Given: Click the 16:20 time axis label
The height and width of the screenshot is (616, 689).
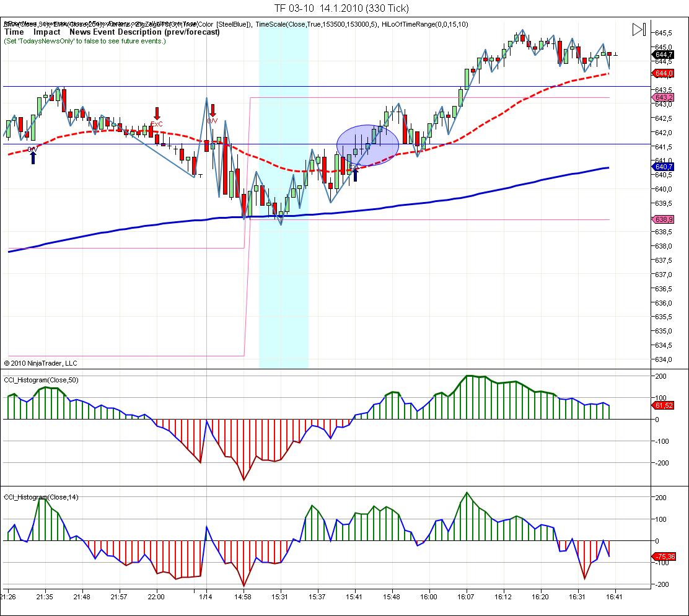Looking at the screenshot, I should tap(540, 597).
